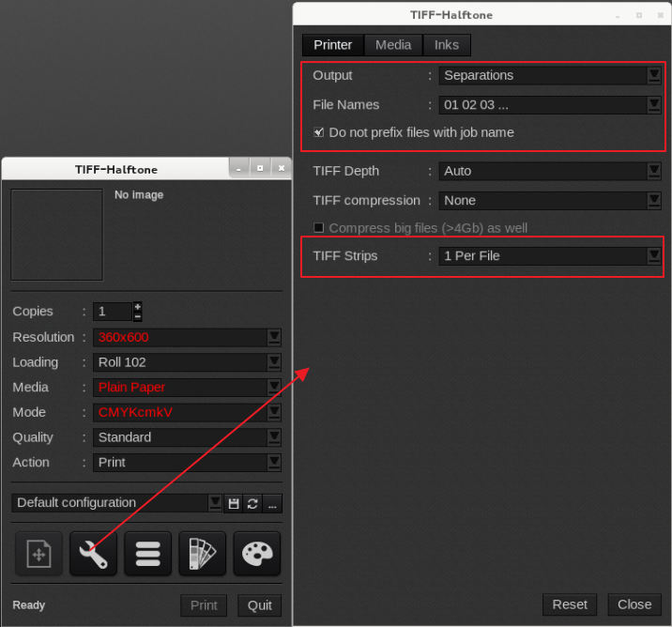Image resolution: width=672 pixels, height=627 pixels.
Task: Increase Copies with the plus stepper
Action: click(x=138, y=307)
